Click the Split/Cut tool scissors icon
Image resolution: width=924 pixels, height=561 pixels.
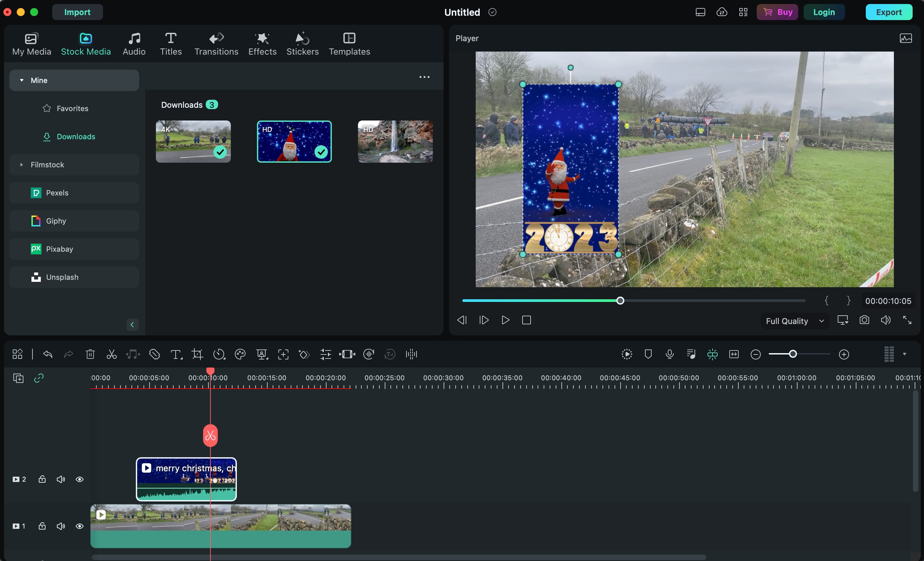[x=111, y=354]
